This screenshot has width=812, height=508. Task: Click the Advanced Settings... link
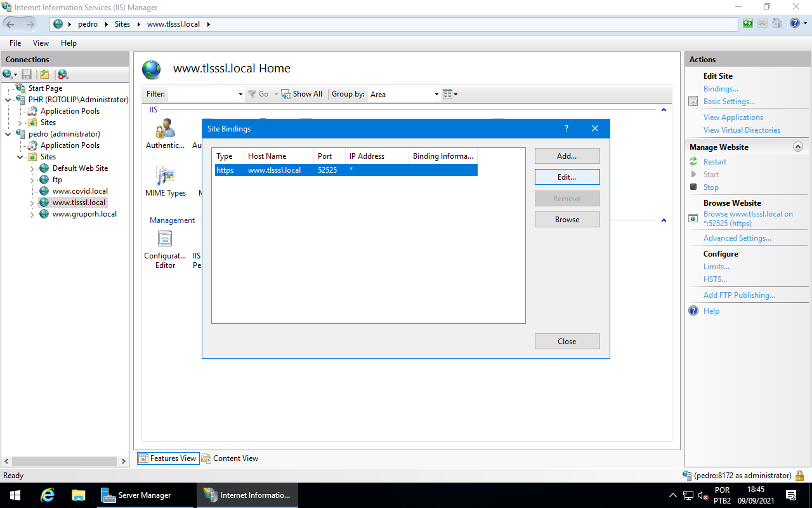(x=737, y=238)
